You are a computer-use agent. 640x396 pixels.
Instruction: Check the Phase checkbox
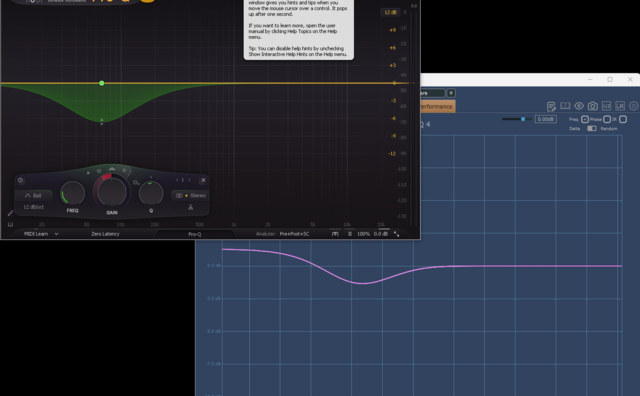[607, 119]
